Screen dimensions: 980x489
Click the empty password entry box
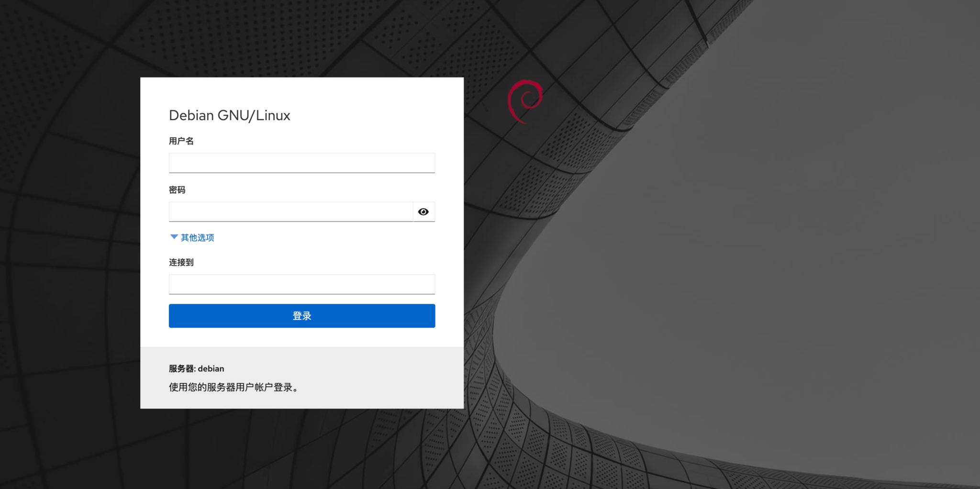290,211
